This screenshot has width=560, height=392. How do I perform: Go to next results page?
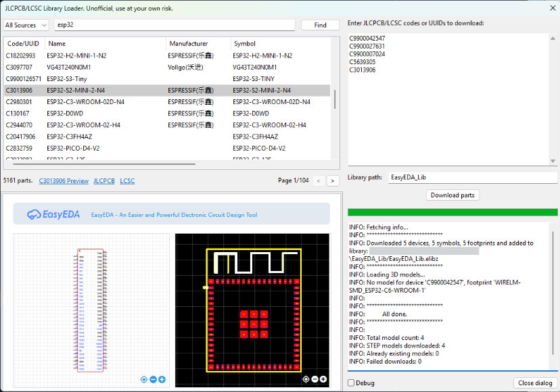pos(333,181)
